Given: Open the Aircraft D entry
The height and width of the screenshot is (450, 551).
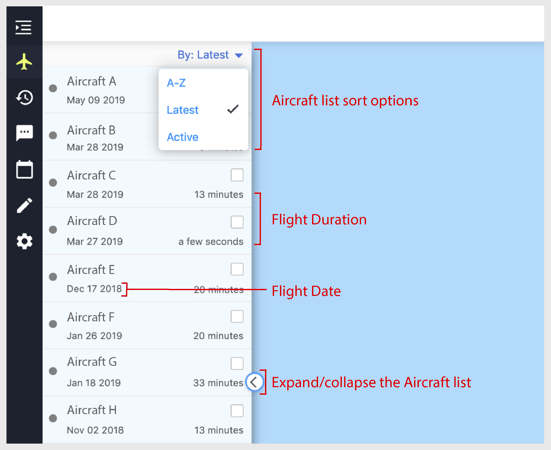Looking at the screenshot, I should pos(147,231).
